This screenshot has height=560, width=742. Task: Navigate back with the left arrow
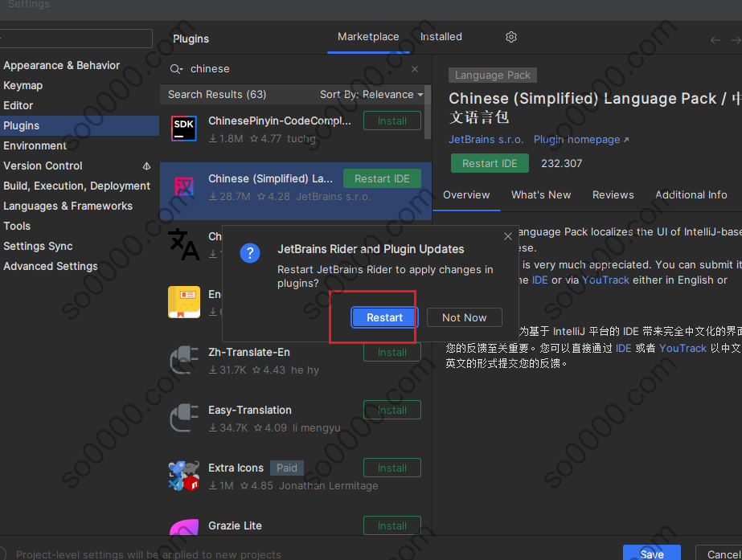[x=715, y=40]
